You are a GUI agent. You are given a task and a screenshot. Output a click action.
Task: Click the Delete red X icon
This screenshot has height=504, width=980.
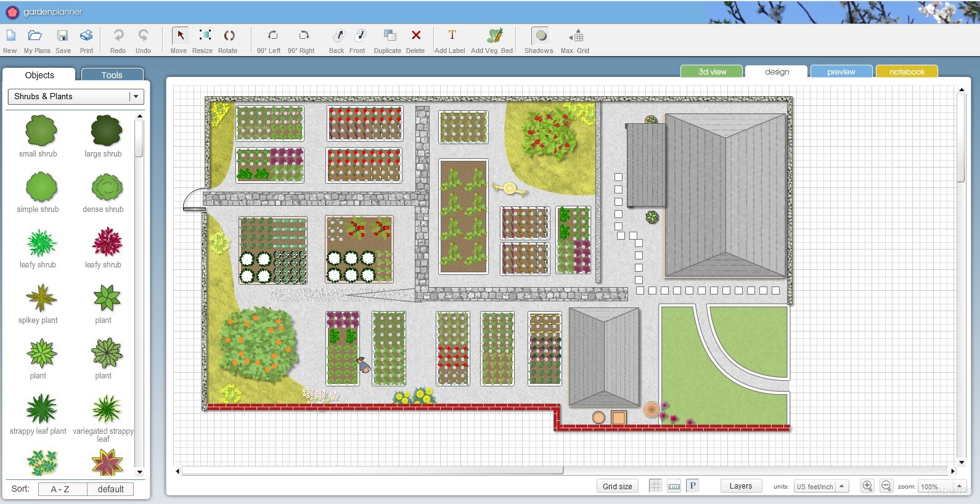pos(415,41)
